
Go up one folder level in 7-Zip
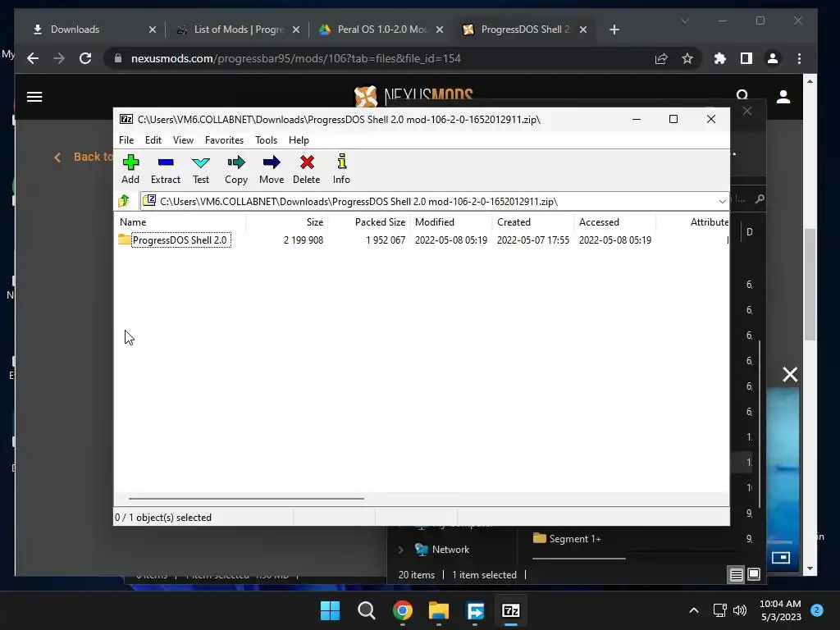125,201
